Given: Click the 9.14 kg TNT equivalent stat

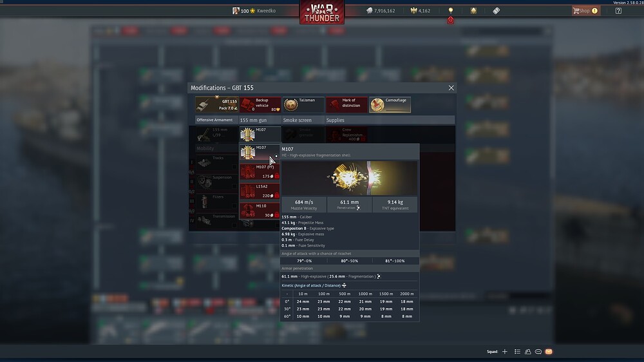Looking at the screenshot, I should (x=395, y=205).
